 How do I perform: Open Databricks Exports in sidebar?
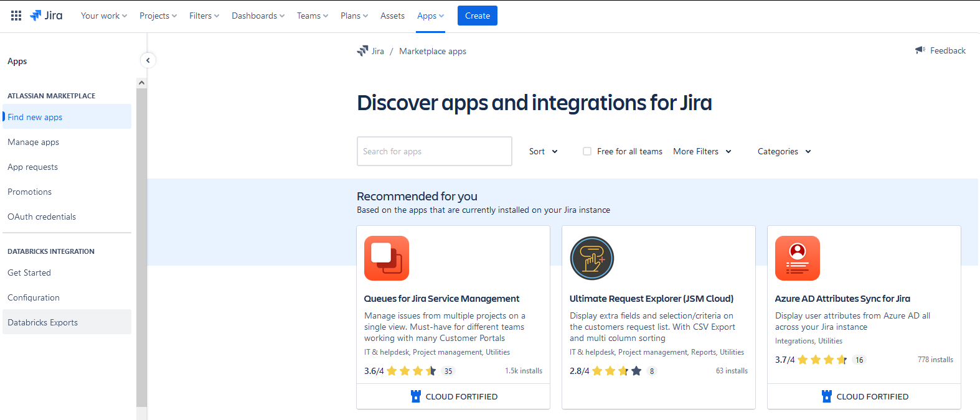coord(43,322)
